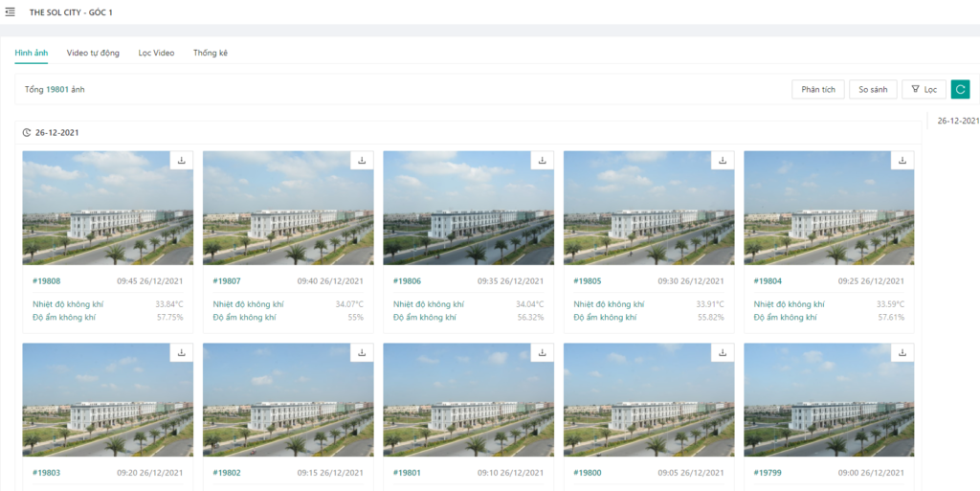Click the #19801 image ID link
The width and height of the screenshot is (980, 491).
tap(407, 473)
